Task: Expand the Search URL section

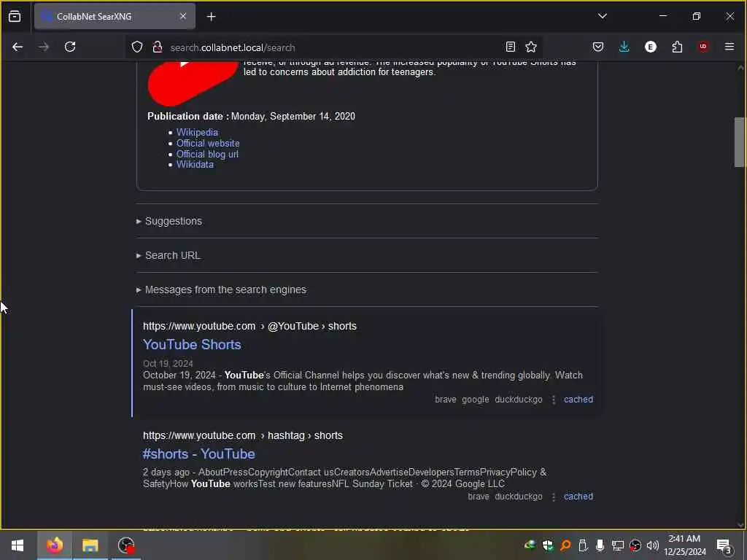Action: tap(169, 255)
